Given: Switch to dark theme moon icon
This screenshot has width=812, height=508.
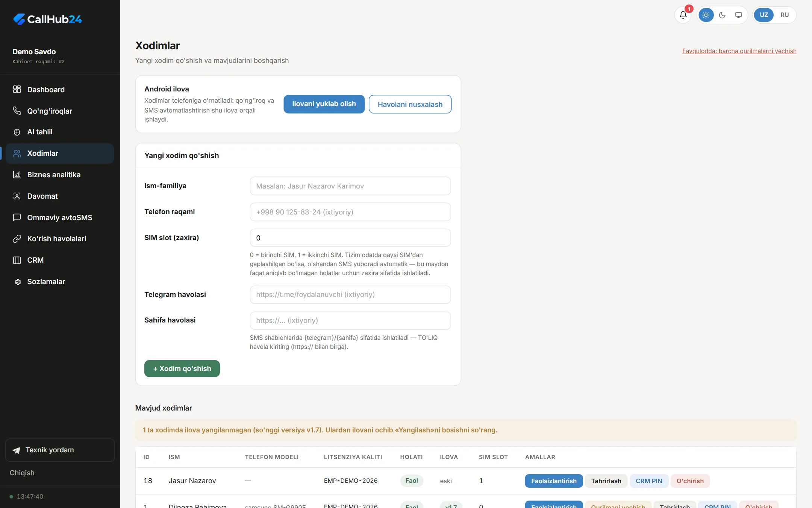Looking at the screenshot, I should (722, 15).
